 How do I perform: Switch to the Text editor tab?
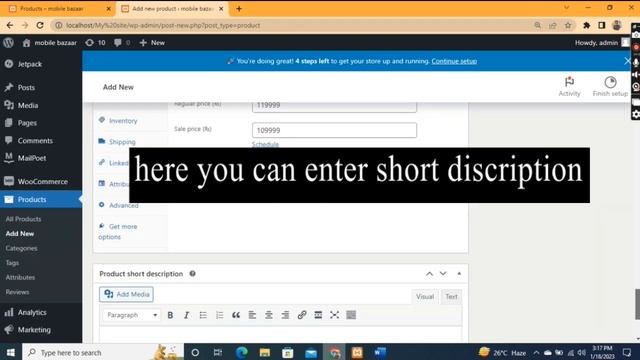(x=451, y=297)
